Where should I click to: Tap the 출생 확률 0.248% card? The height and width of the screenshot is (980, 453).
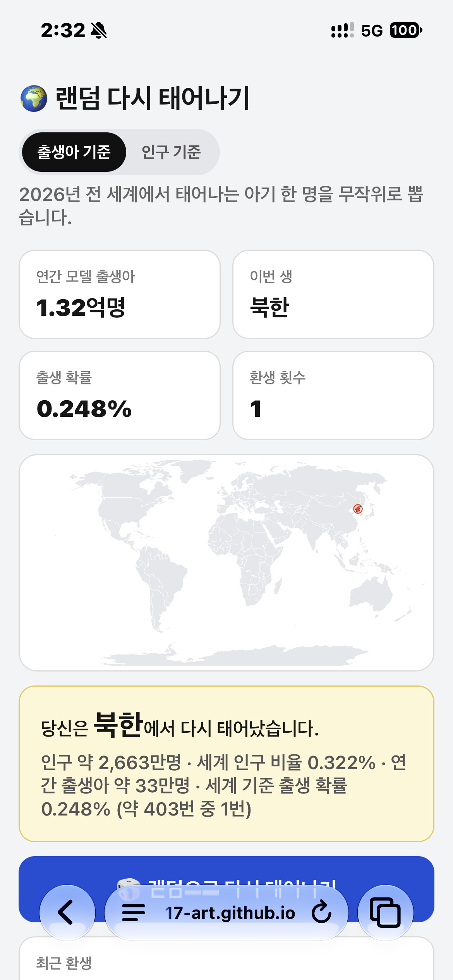[120, 395]
